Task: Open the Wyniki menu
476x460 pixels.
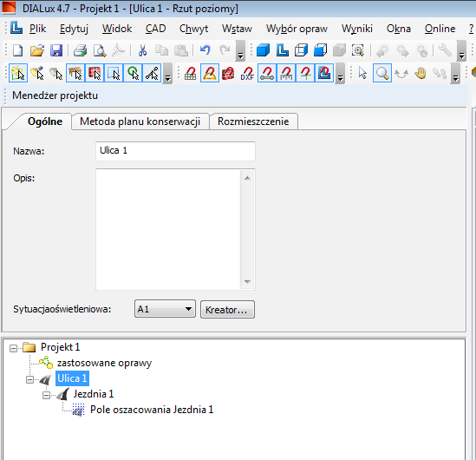Action: 357,29
